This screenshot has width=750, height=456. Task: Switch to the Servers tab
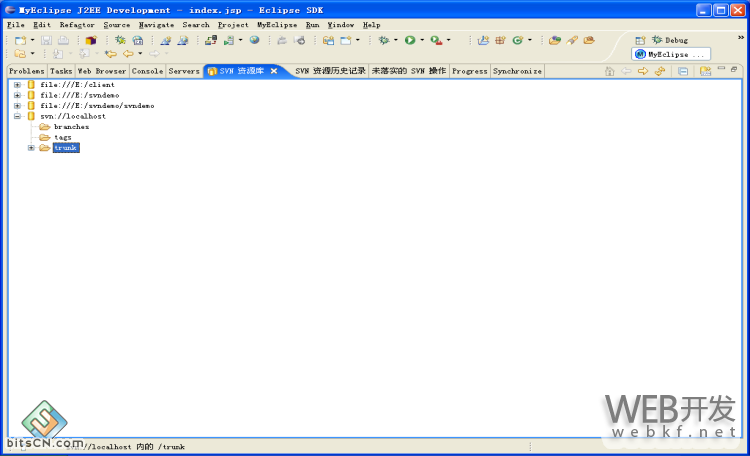(184, 71)
